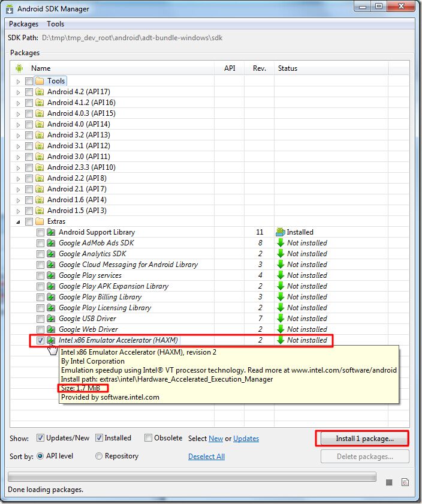
Task: Select the Google Play APK Expansion Library row text
Action: pyautogui.click(x=114, y=286)
